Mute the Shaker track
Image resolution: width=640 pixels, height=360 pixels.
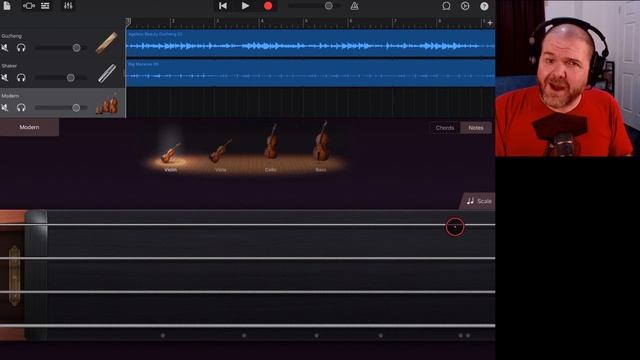5,78
